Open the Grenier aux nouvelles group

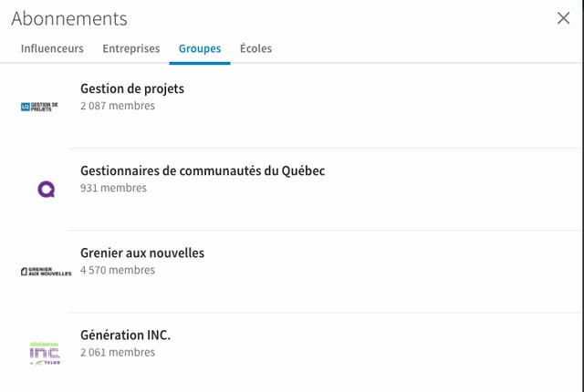[142, 253]
